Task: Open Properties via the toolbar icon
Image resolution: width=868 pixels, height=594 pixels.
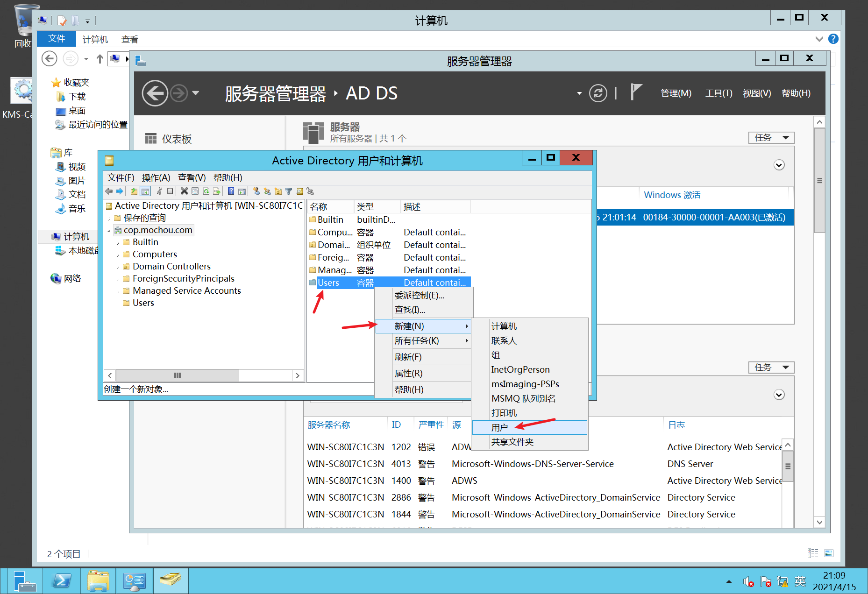Action: click(195, 191)
